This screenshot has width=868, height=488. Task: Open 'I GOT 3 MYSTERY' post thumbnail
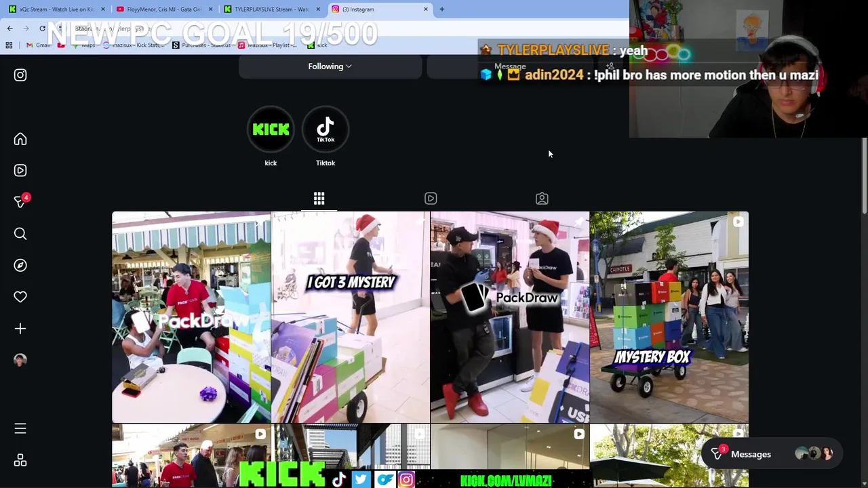click(x=351, y=317)
